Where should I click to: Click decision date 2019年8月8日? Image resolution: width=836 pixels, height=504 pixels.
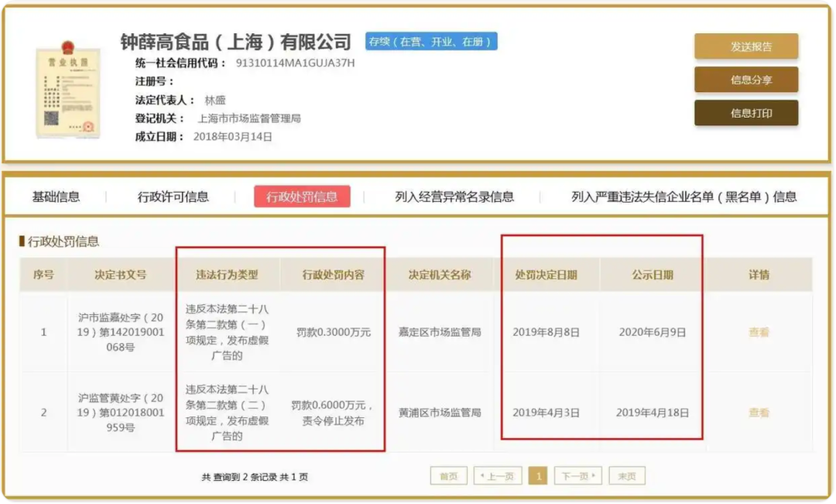[546, 332]
